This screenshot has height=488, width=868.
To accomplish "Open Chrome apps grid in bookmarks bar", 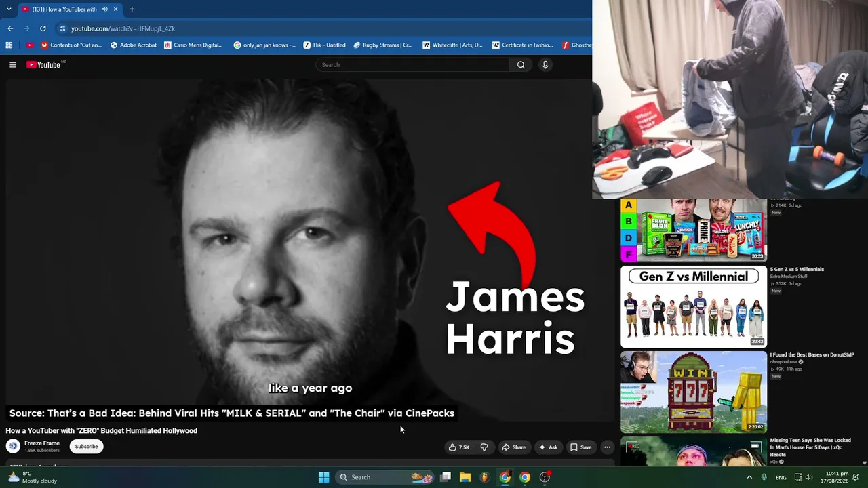I will [9, 45].
